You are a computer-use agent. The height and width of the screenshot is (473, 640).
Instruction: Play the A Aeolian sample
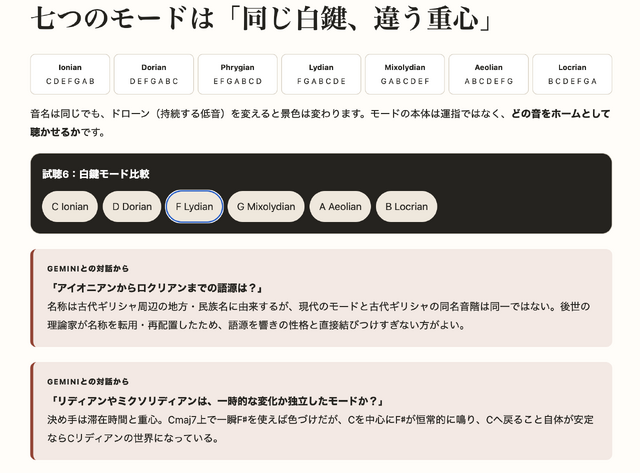tap(340, 207)
